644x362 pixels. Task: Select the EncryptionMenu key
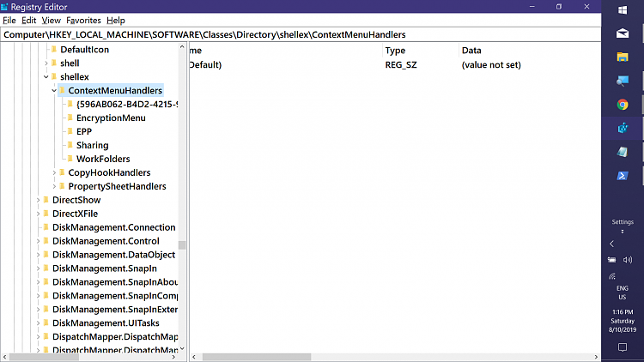click(111, 118)
